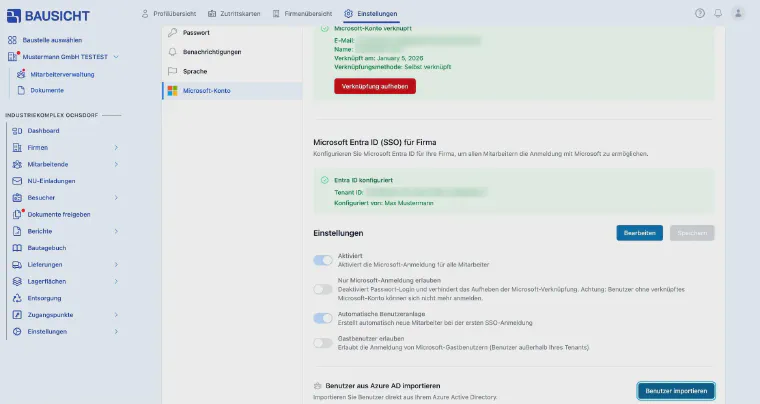Screen dimensions: 760x404
Task: Click the red Verknüpfung aufheben button
Action: point(375,86)
